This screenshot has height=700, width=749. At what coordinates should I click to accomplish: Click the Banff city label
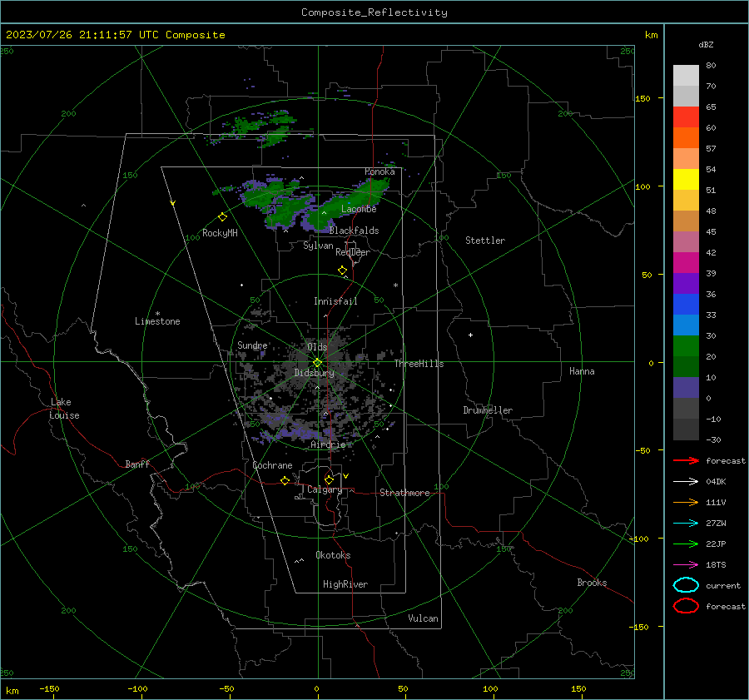click(137, 464)
